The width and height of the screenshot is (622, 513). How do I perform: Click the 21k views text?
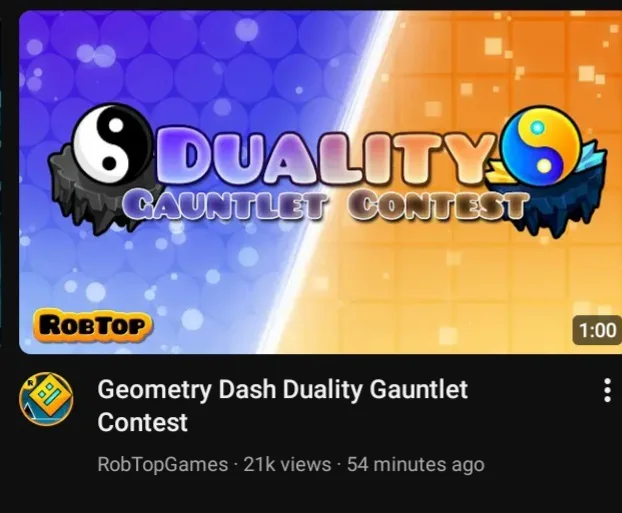(287, 464)
